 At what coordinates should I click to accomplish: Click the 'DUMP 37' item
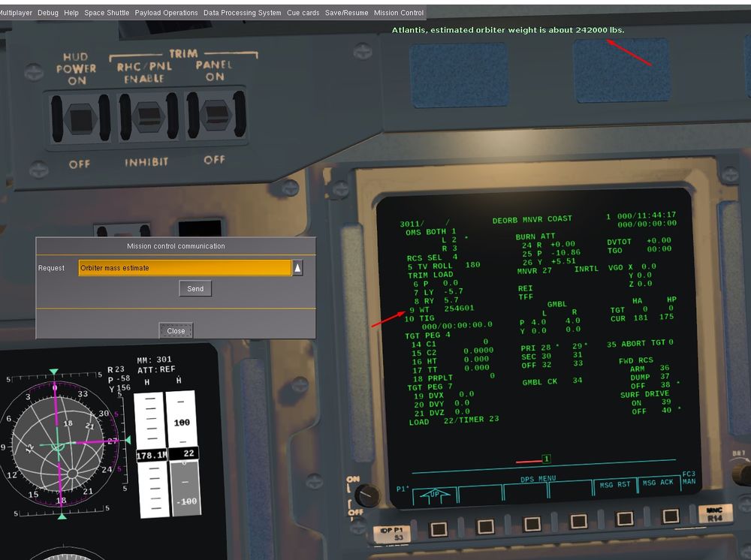pyautogui.click(x=650, y=377)
